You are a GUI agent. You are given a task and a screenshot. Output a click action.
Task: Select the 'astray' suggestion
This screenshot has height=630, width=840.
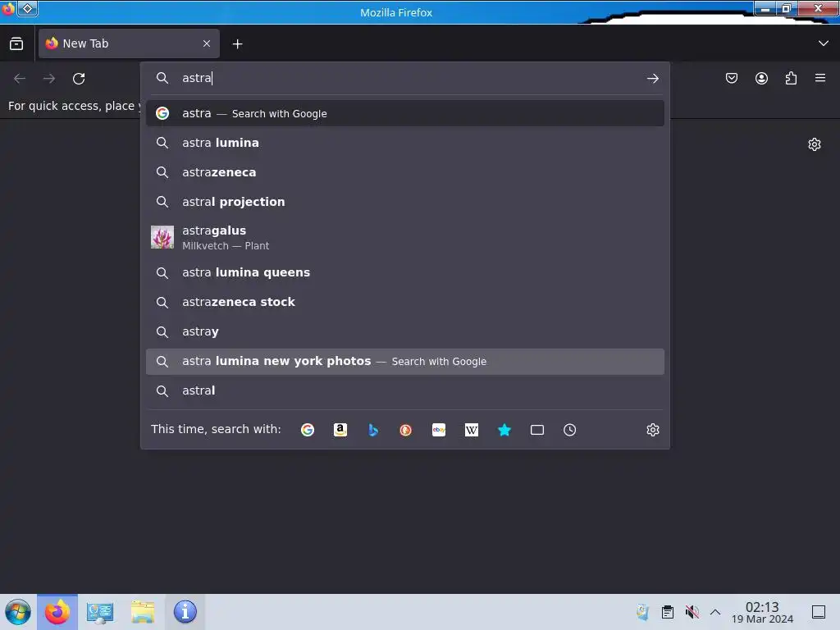pyautogui.click(x=405, y=331)
